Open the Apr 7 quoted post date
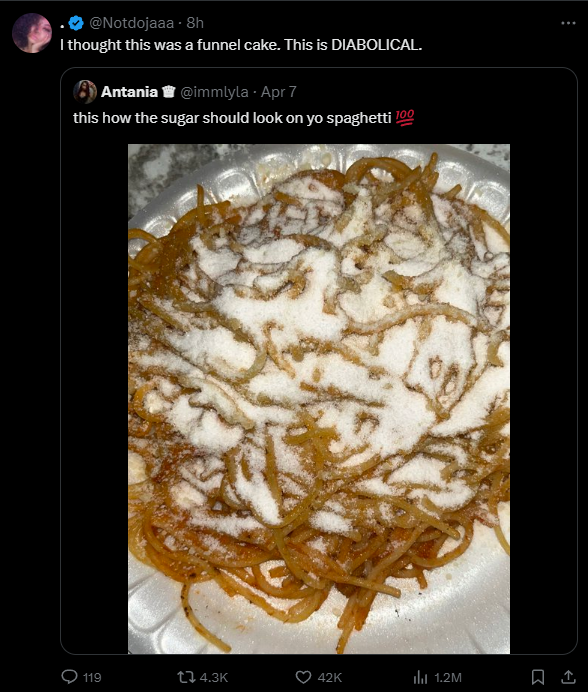This screenshot has height=692, width=588. point(279,92)
